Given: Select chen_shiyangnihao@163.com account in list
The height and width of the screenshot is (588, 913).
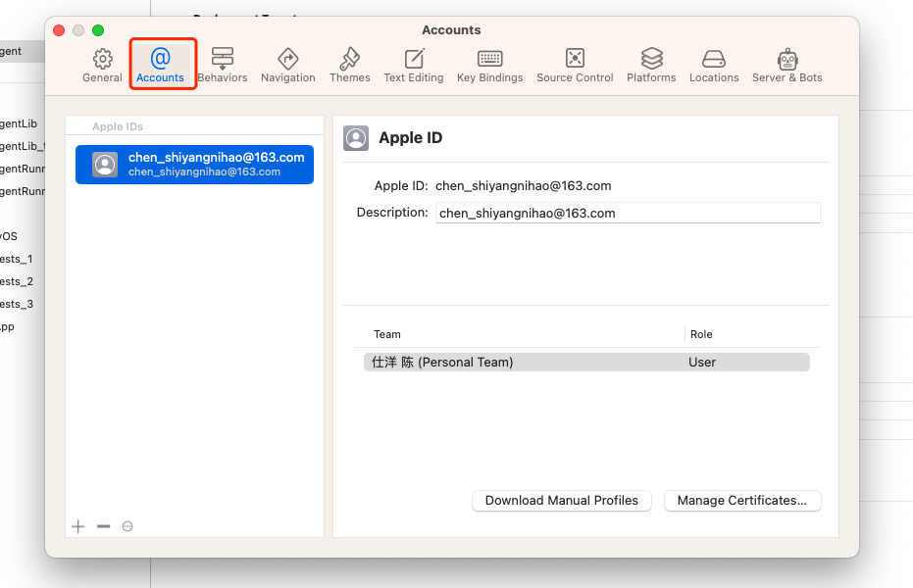Looking at the screenshot, I should click(x=195, y=165).
